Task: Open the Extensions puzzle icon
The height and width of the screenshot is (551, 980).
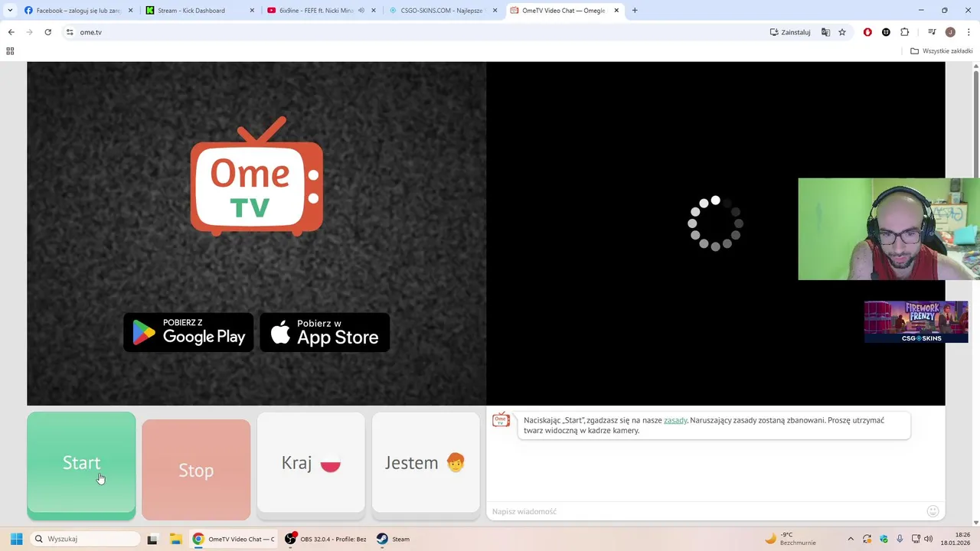Action: [x=904, y=32]
